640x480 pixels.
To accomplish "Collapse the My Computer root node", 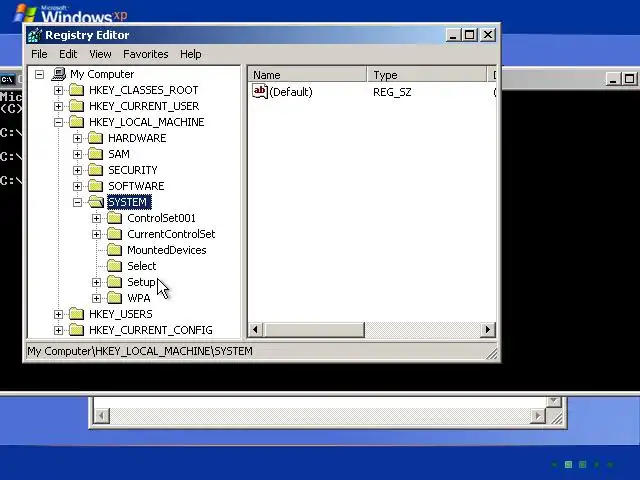I will click(x=39, y=74).
